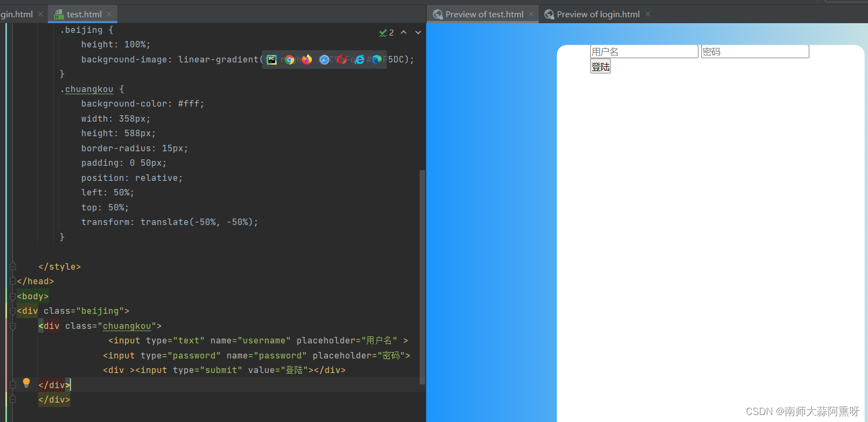Fold the beijing div in gutter

point(13,311)
